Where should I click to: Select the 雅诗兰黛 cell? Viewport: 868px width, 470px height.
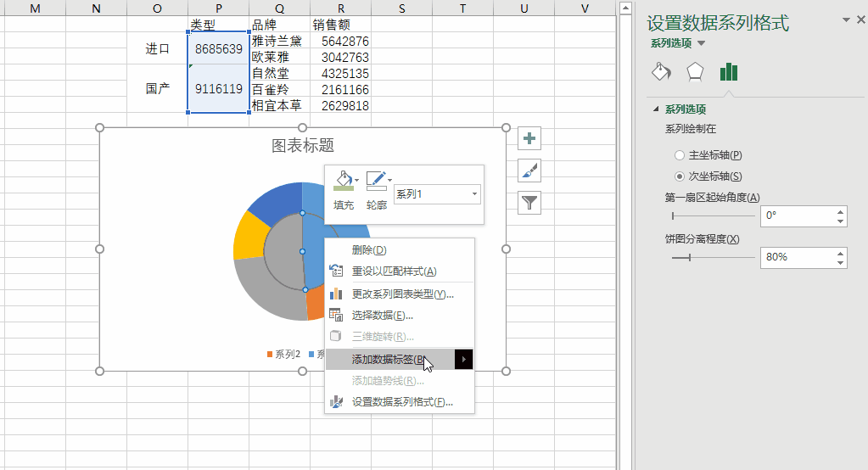279,41
